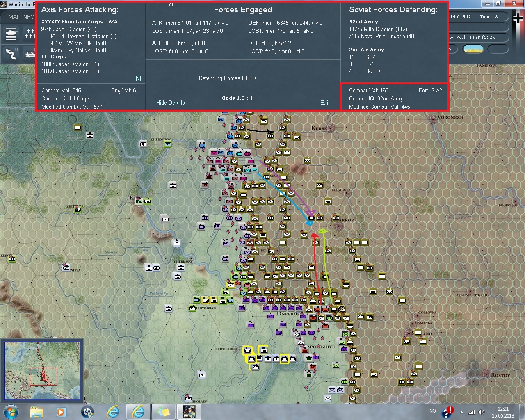This screenshot has height=420, width=525.
Task: Open the first Internet Explorer taskbar icon
Action: point(113,412)
